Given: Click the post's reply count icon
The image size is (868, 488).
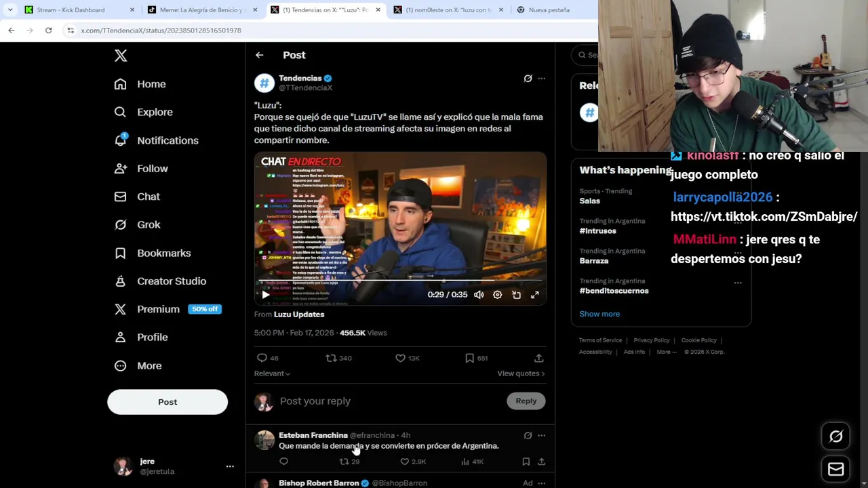Looking at the screenshot, I should coord(262,358).
